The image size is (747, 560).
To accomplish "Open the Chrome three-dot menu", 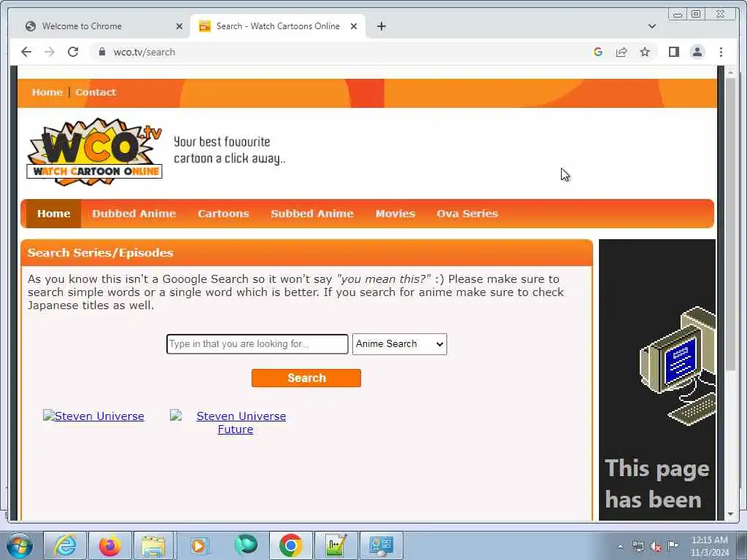I will point(721,52).
